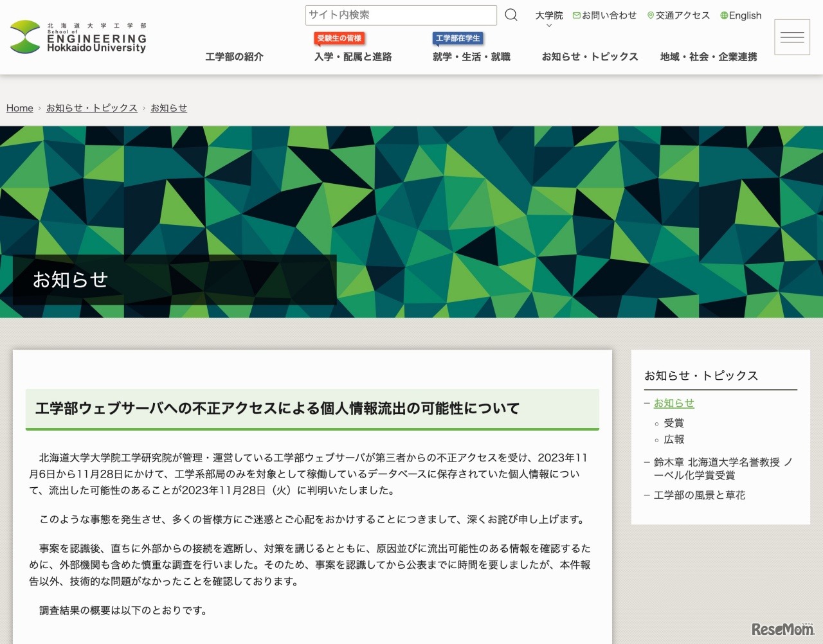This screenshot has width=823, height=644.
Task: Open the お知らせ sidebar link
Action: [x=673, y=403]
